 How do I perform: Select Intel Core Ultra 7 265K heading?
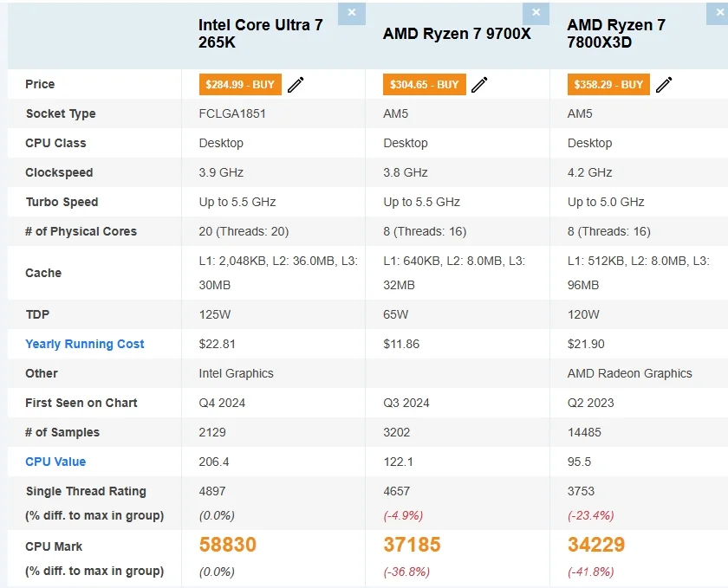(260, 34)
